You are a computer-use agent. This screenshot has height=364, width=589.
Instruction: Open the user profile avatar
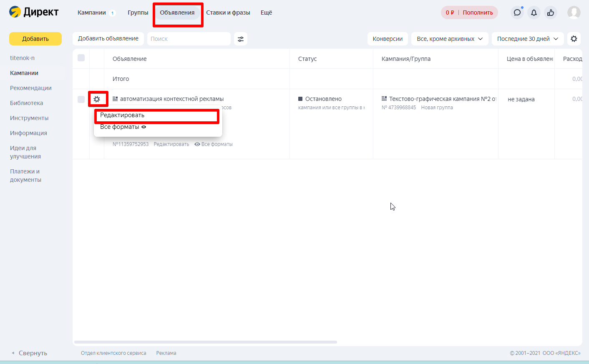(x=574, y=13)
